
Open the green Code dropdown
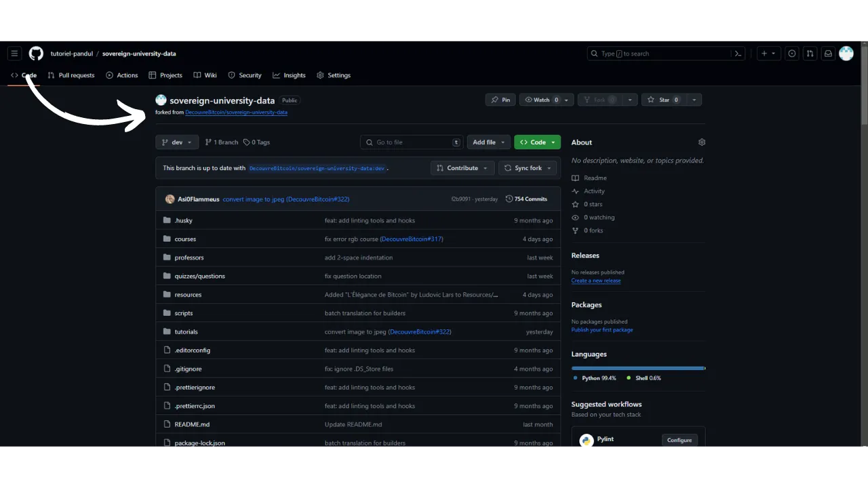(x=537, y=142)
